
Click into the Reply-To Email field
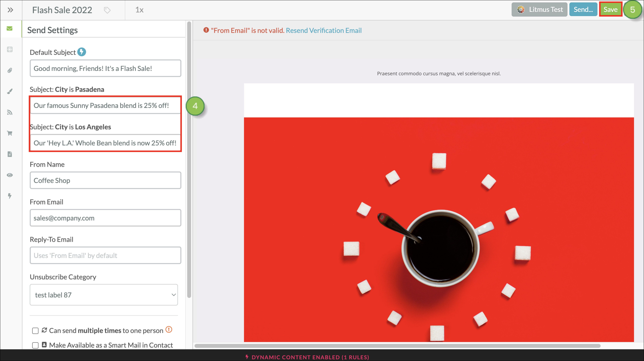106,255
